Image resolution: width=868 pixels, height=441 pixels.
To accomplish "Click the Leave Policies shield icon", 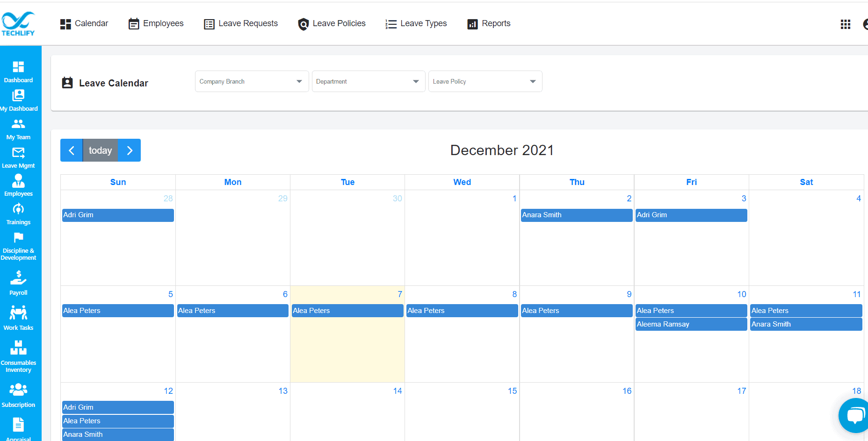I will (x=304, y=24).
